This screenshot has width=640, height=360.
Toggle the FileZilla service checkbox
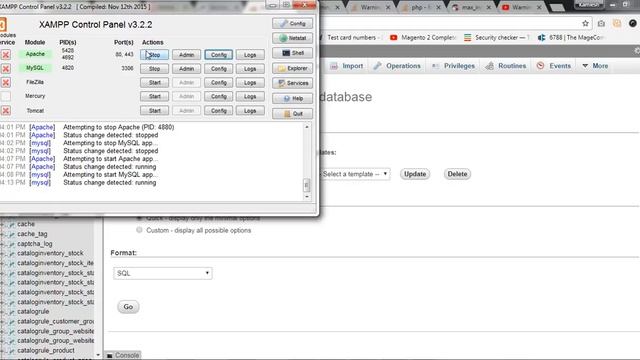click(6, 82)
